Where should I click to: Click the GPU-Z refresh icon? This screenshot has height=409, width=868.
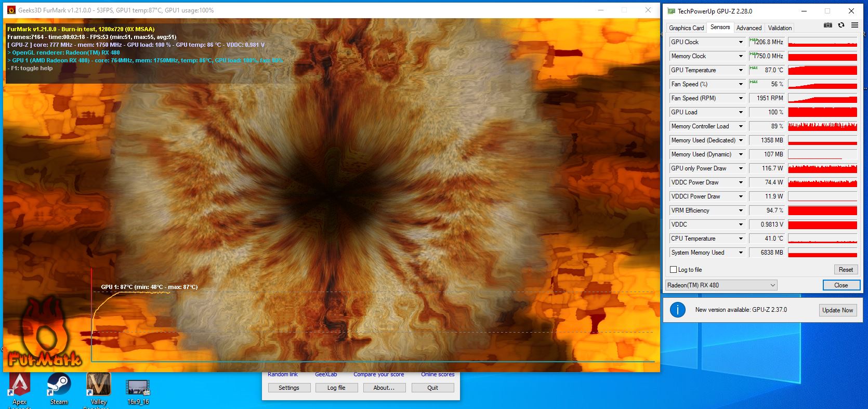pyautogui.click(x=841, y=25)
